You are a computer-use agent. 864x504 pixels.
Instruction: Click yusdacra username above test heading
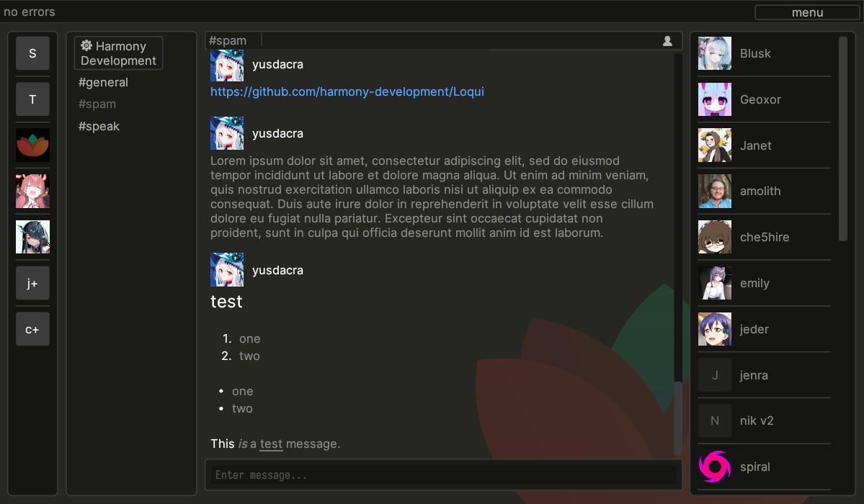(277, 271)
